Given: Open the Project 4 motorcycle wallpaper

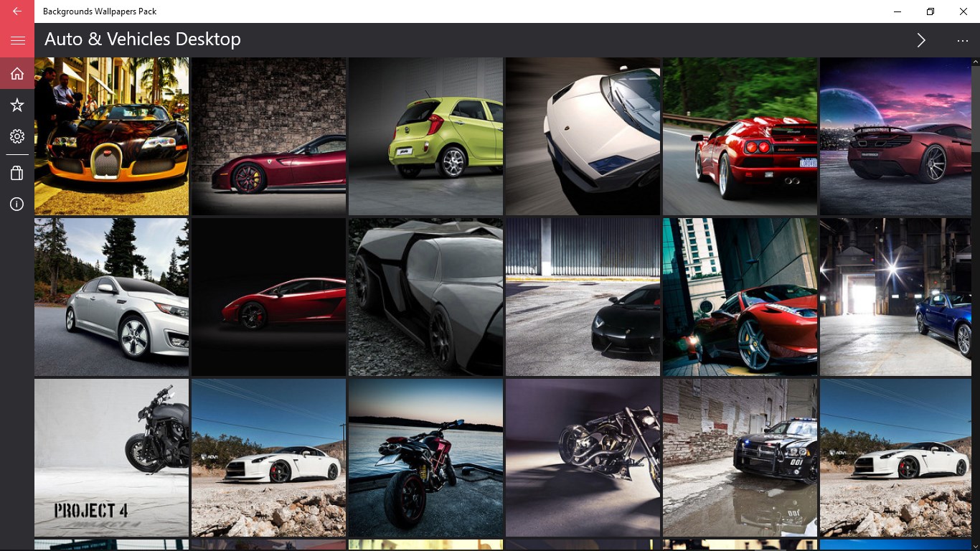Looking at the screenshot, I should pyautogui.click(x=112, y=458).
